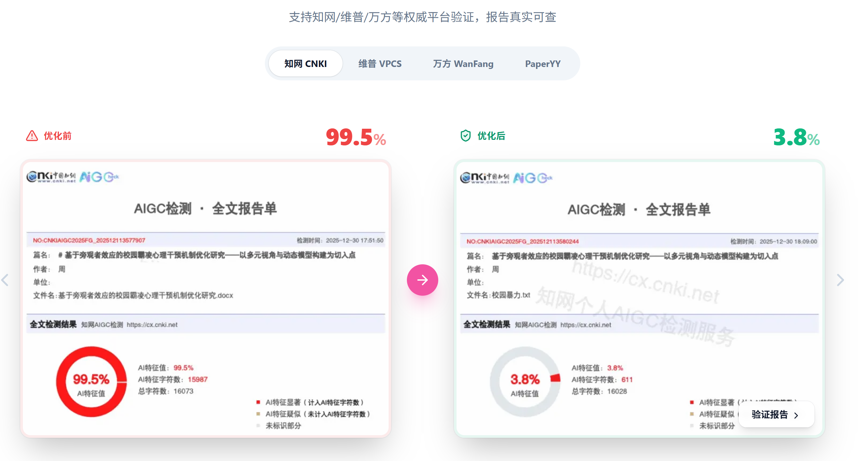
Task: Click the red 99.5% donut chart
Action: [91, 381]
